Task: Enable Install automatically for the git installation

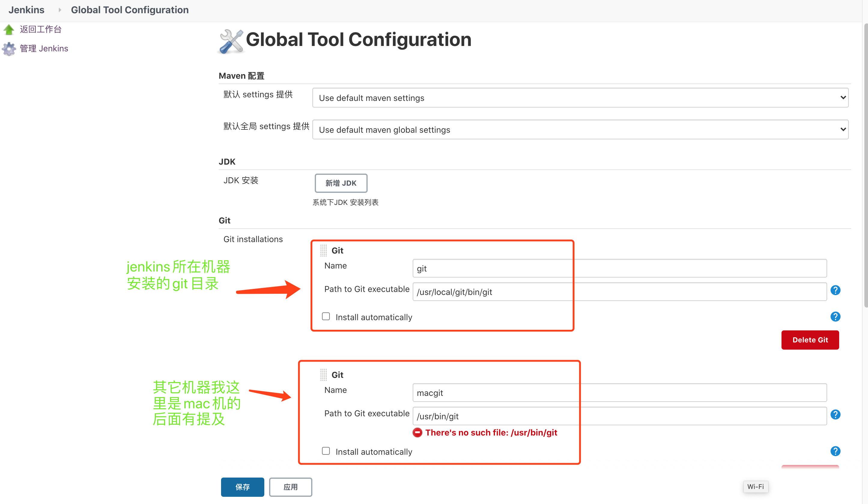Action: pos(326,316)
